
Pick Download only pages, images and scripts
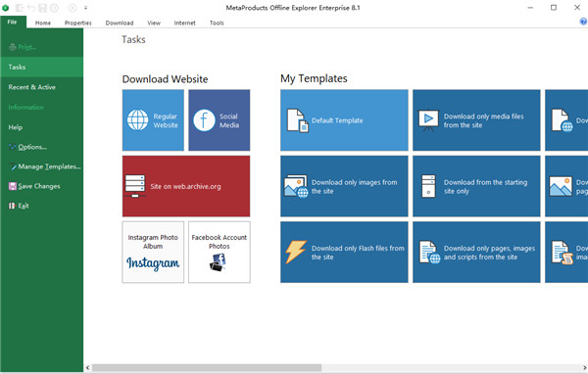point(476,252)
